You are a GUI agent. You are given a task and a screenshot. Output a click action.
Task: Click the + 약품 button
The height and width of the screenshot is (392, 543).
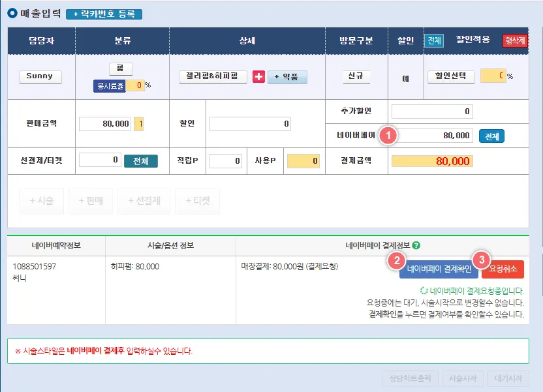point(287,77)
